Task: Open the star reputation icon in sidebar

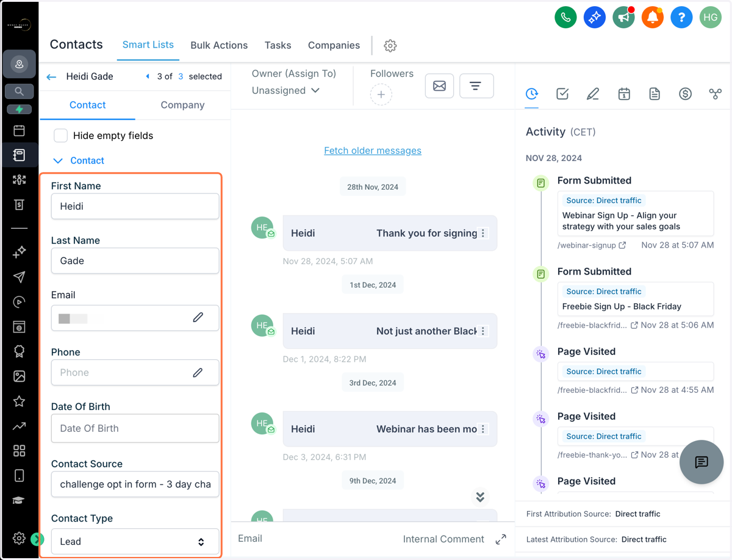Action: [x=19, y=401]
